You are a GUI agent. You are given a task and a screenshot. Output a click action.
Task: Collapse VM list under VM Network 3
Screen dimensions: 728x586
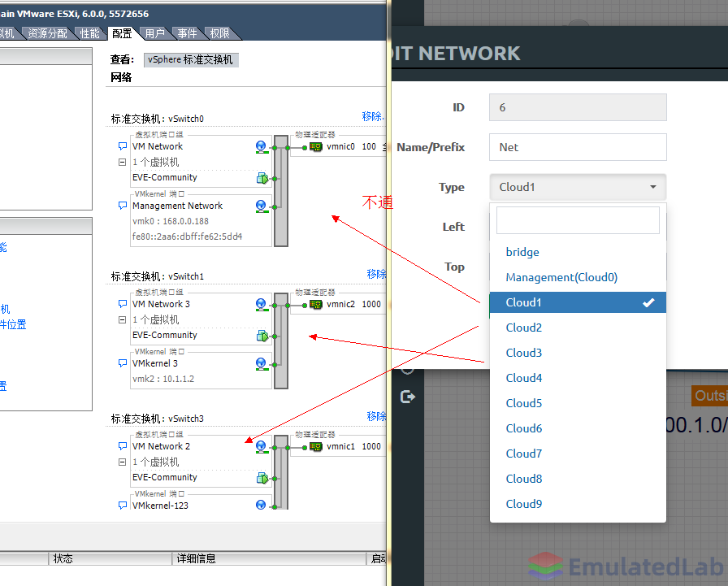pos(122,320)
